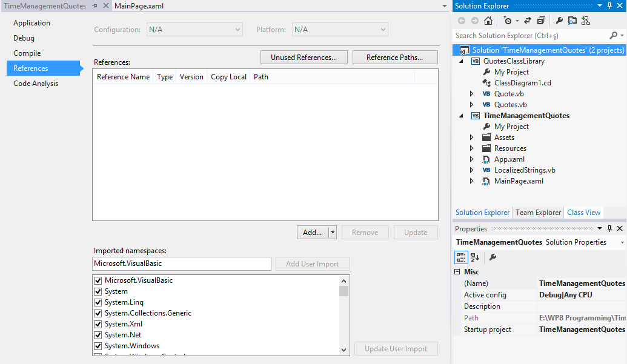The width and height of the screenshot is (627, 364).
Task: Open the Code Analysis settings page
Action: 36,84
